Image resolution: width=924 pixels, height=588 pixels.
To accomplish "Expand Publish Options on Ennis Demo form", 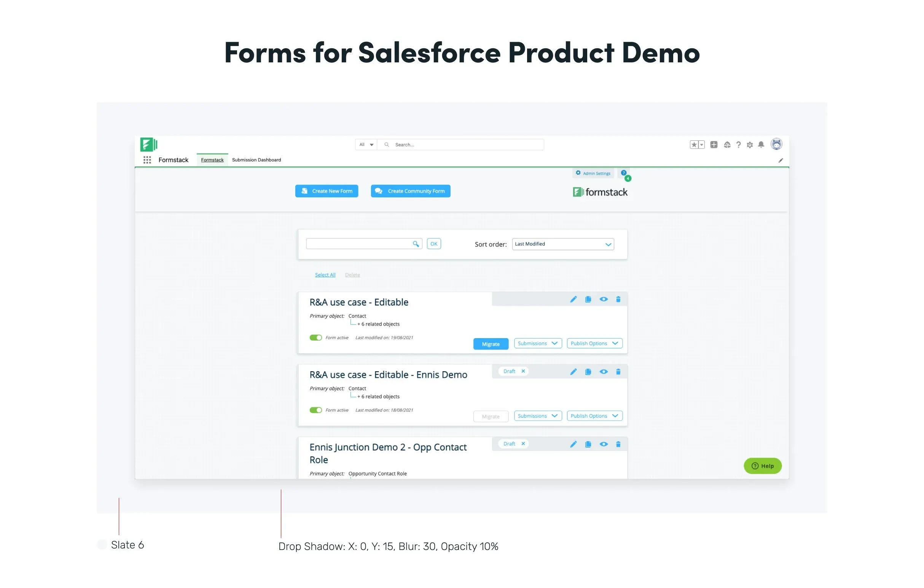I will point(595,416).
